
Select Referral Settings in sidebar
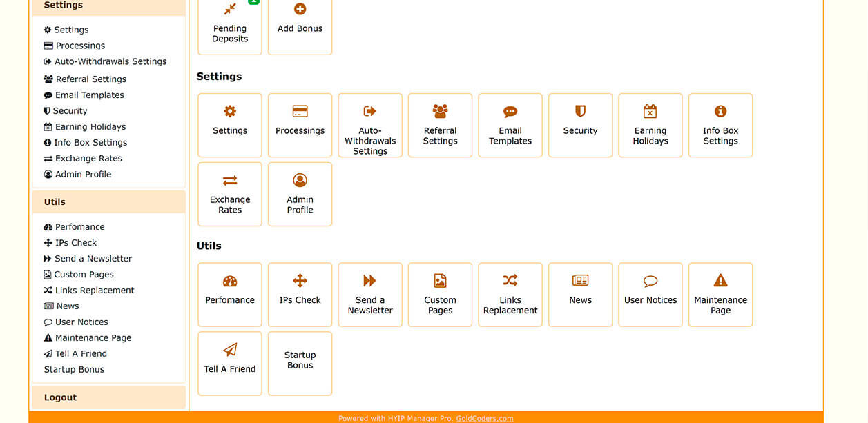click(85, 79)
